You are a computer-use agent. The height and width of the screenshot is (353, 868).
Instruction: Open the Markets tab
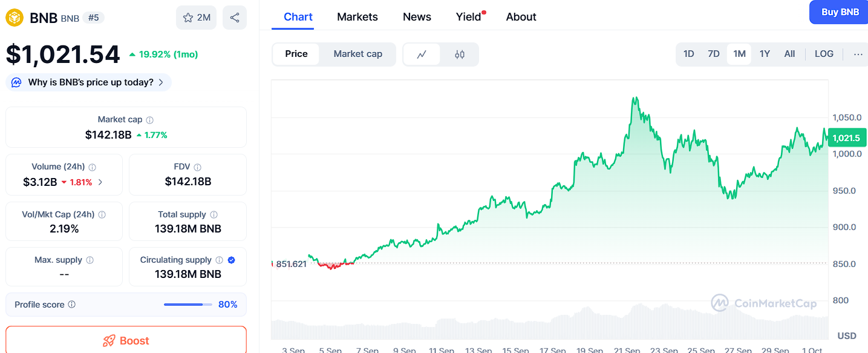point(357,17)
